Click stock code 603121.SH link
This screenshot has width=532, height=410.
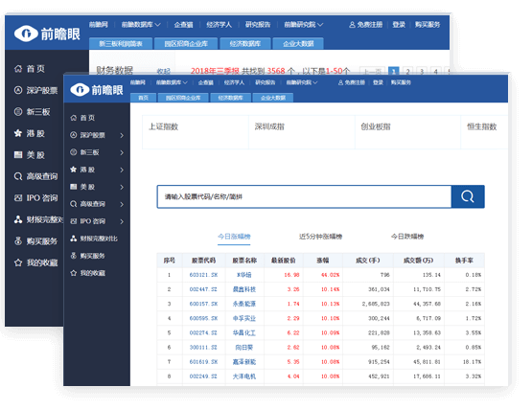coord(203,275)
